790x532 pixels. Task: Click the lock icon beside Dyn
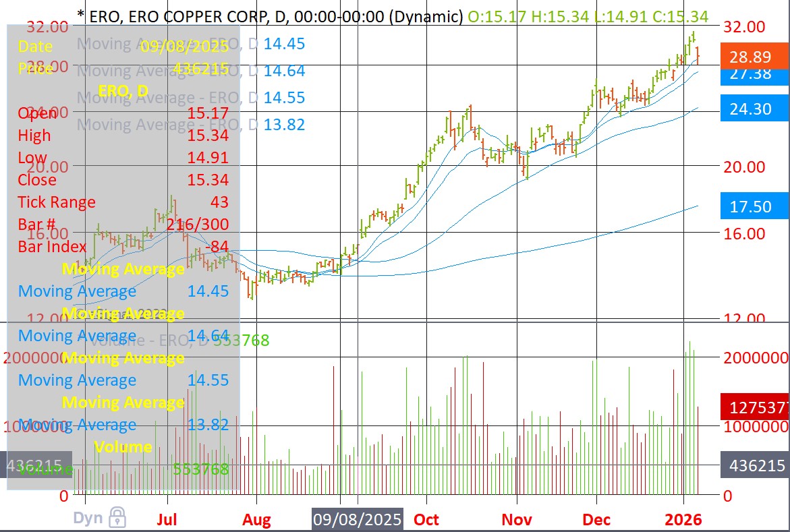click(117, 518)
